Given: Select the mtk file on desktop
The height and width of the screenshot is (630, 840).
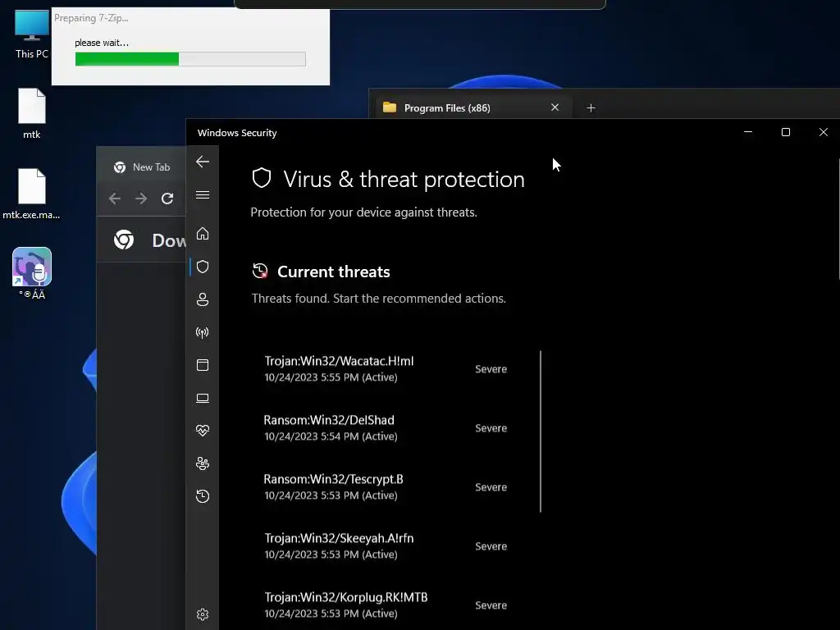Looking at the screenshot, I should (x=32, y=113).
